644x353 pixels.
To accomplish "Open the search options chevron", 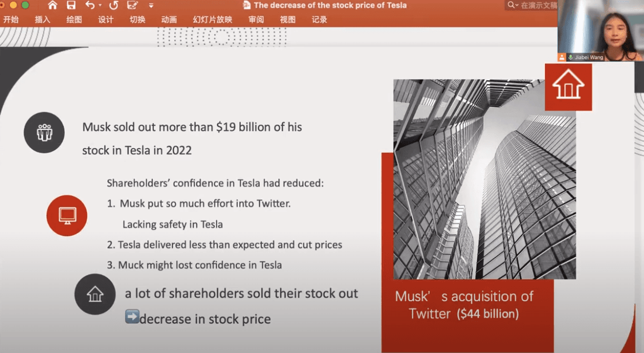I will 517,5.
